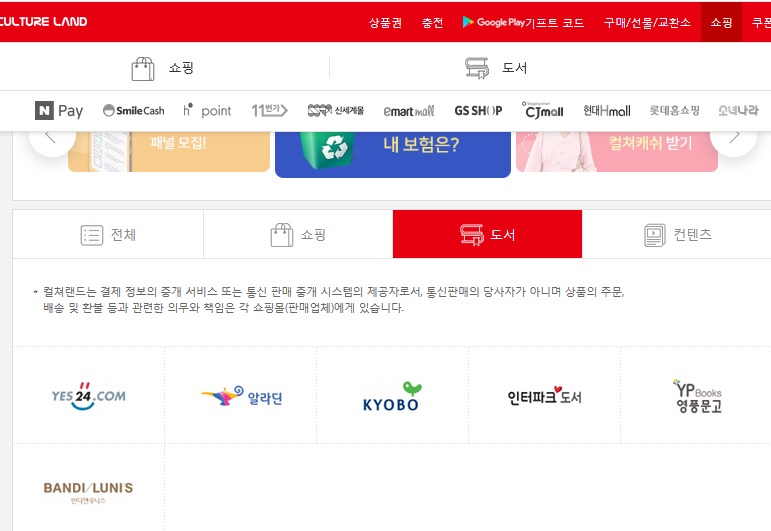The width and height of the screenshot is (771, 531).
Task: Open 알라딘 bookstore
Action: [241, 395]
